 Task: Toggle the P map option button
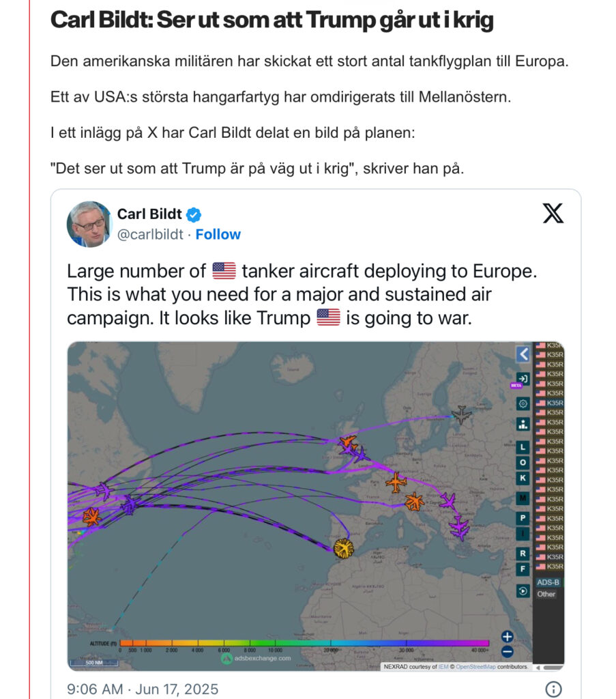pos(523,518)
